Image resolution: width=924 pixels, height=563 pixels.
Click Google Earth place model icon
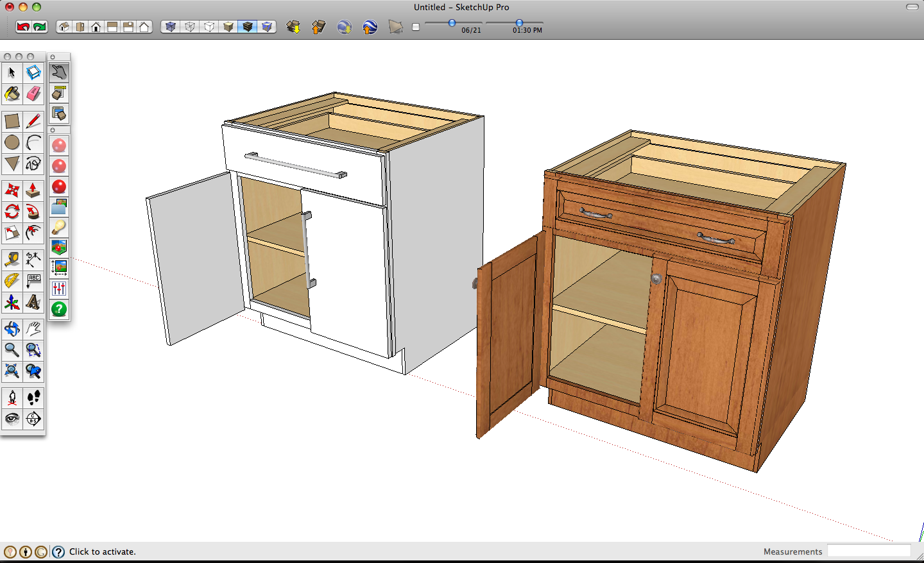tap(370, 27)
